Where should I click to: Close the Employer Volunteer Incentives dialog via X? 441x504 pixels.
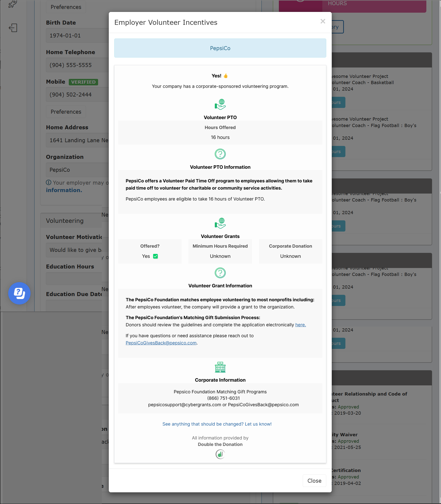tap(323, 21)
